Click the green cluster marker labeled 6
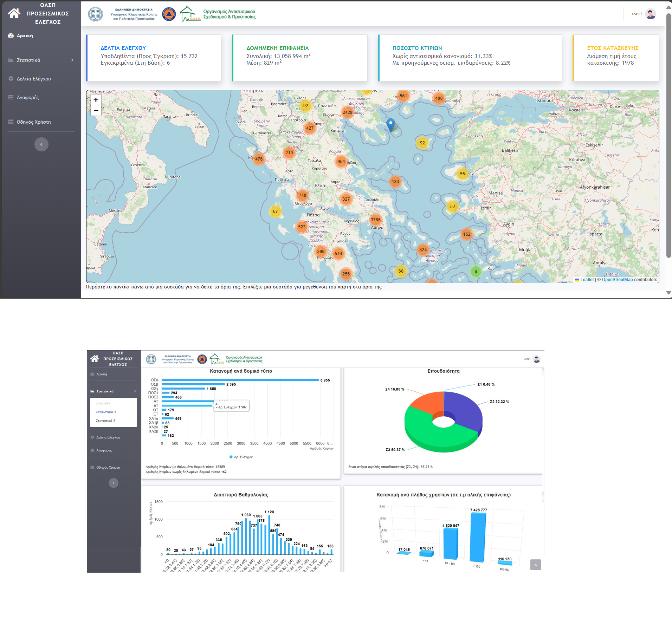The height and width of the screenshot is (638, 672). pyautogui.click(x=476, y=271)
